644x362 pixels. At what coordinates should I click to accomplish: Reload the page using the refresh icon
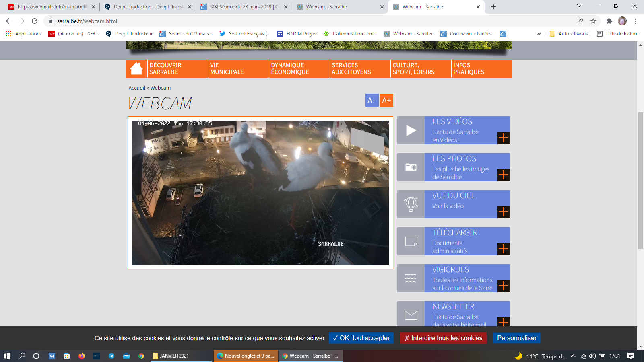pyautogui.click(x=35, y=21)
